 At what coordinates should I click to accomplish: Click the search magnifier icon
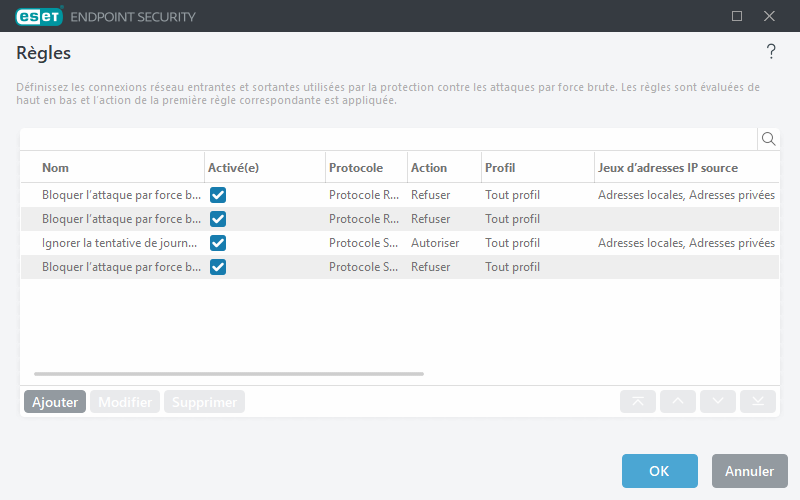(x=769, y=139)
